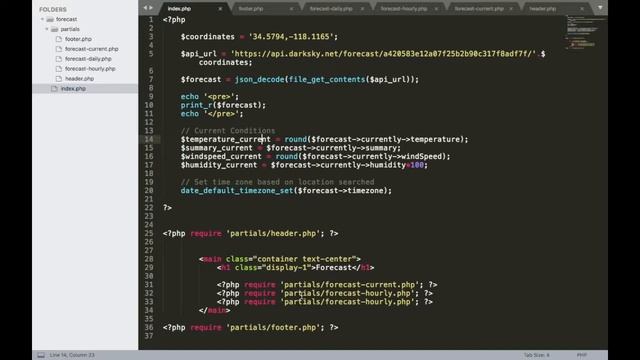Click '$summary_current' on line 15

(217, 148)
